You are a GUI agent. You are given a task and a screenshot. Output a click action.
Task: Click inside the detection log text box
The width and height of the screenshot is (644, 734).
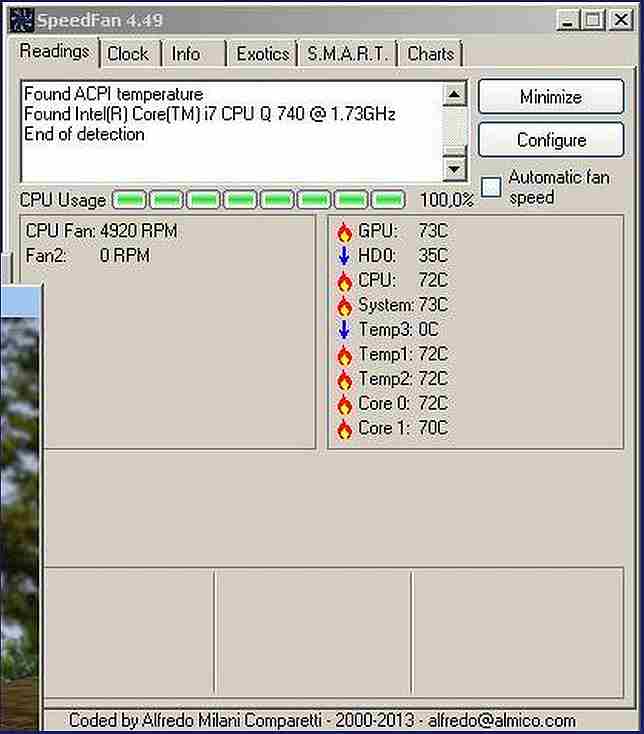[x=232, y=132]
